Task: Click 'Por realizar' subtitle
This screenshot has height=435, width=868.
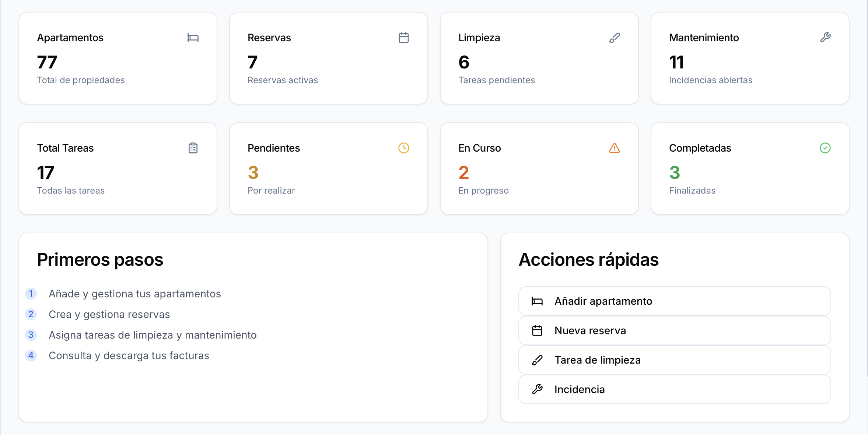Action: (x=271, y=191)
